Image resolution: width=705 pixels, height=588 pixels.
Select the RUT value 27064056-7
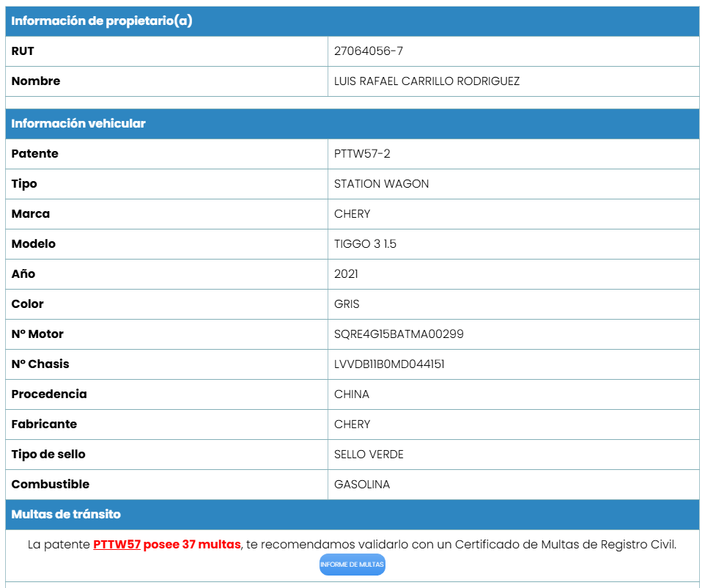(x=368, y=51)
